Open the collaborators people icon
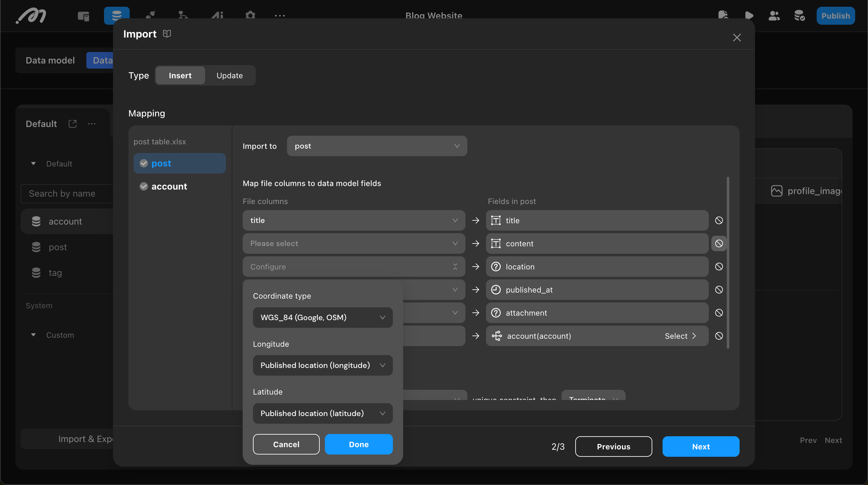The image size is (868, 485). click(x=774, y=15)
